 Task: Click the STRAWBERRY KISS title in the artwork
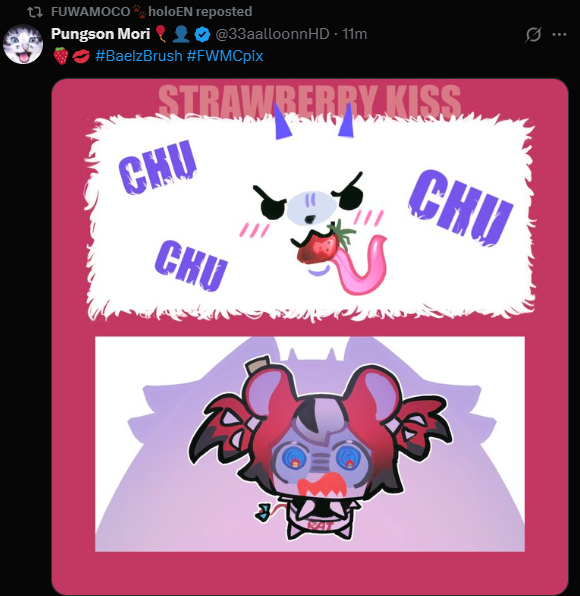coord(309,100)
